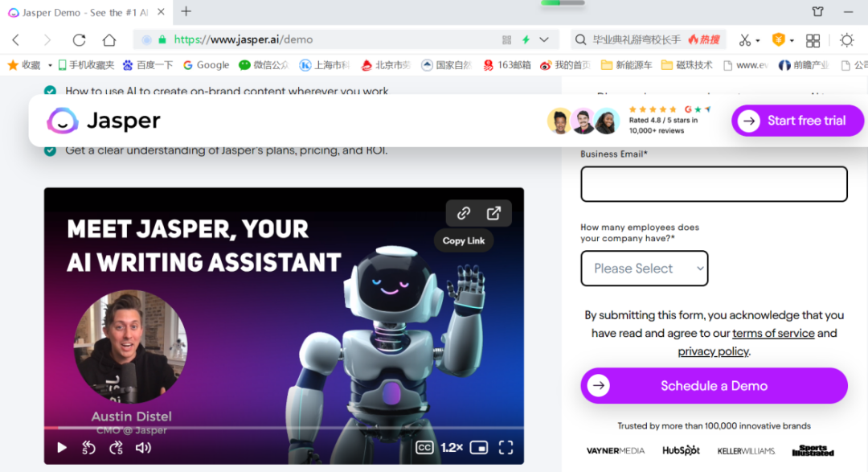This screenshot has width=868, height=472.
Task: Minimize the browser window
Action: (x=848, y=11)
